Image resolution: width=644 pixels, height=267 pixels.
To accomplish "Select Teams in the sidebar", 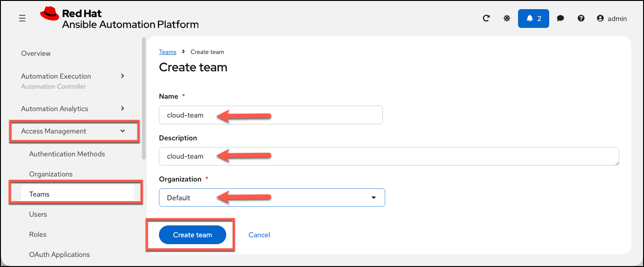I will (77, 194).
